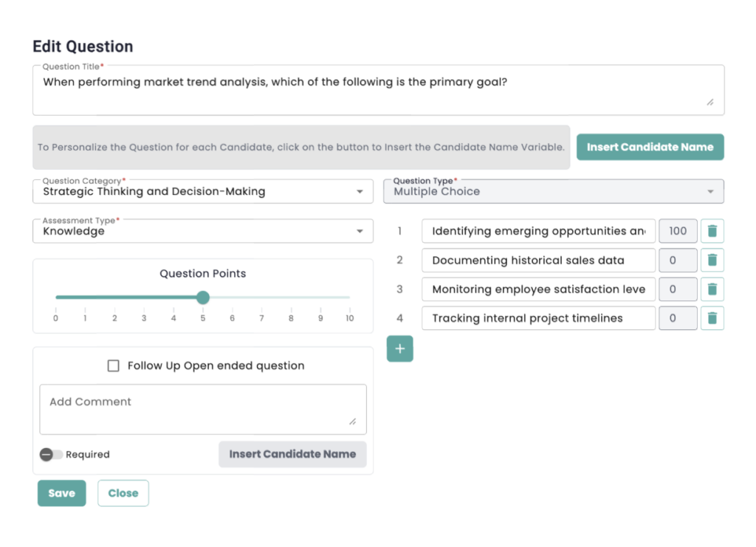Click the score field showing 100
Viewport: 756px width, 547px height.
677,231
